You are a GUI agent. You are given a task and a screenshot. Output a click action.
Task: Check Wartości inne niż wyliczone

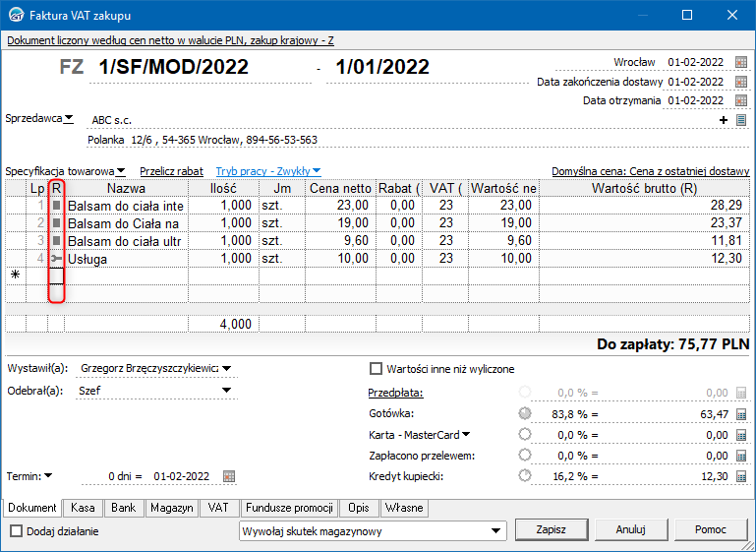click(376, 369)
